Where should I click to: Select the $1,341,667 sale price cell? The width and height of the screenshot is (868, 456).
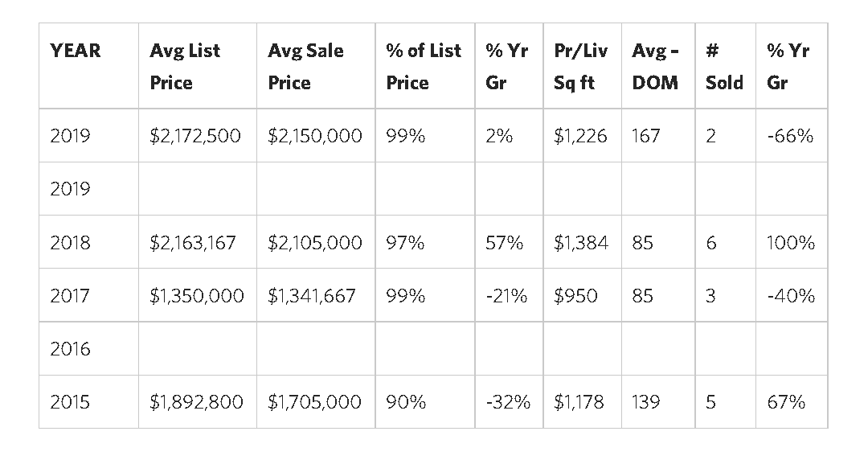(311, 295)
